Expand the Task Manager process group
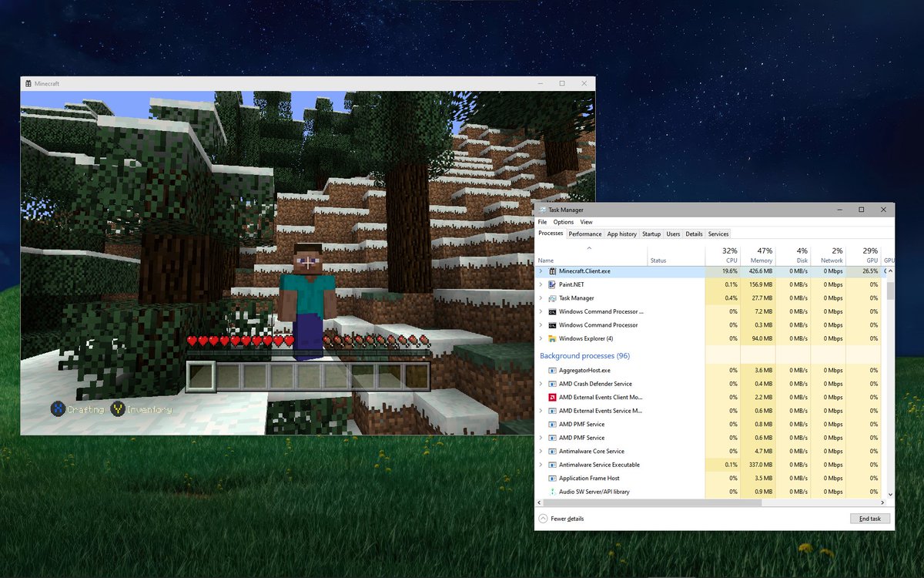924x578 pixels. tap(541, 298)
